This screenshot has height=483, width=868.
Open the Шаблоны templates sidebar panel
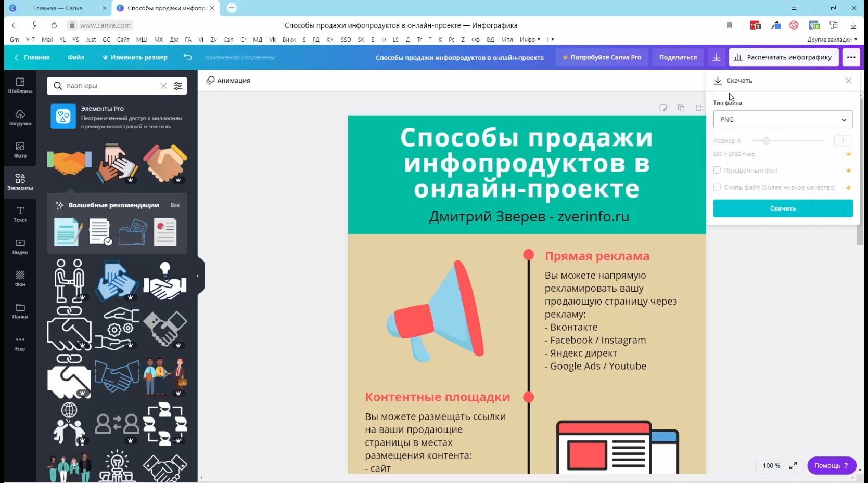20,85
